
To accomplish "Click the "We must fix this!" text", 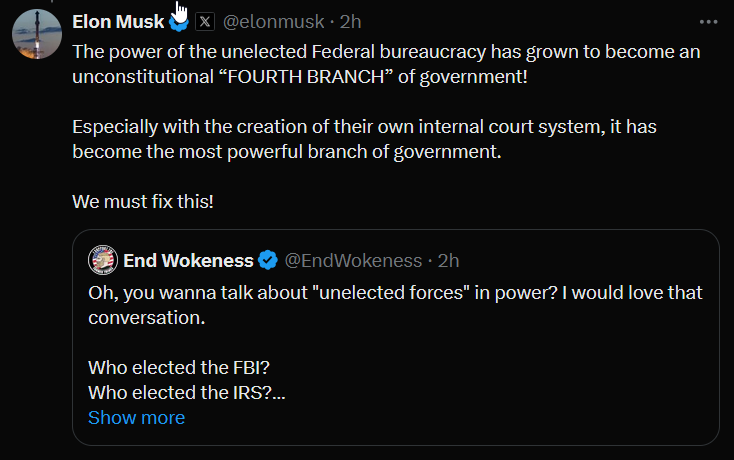I will (x=143, y=201).
